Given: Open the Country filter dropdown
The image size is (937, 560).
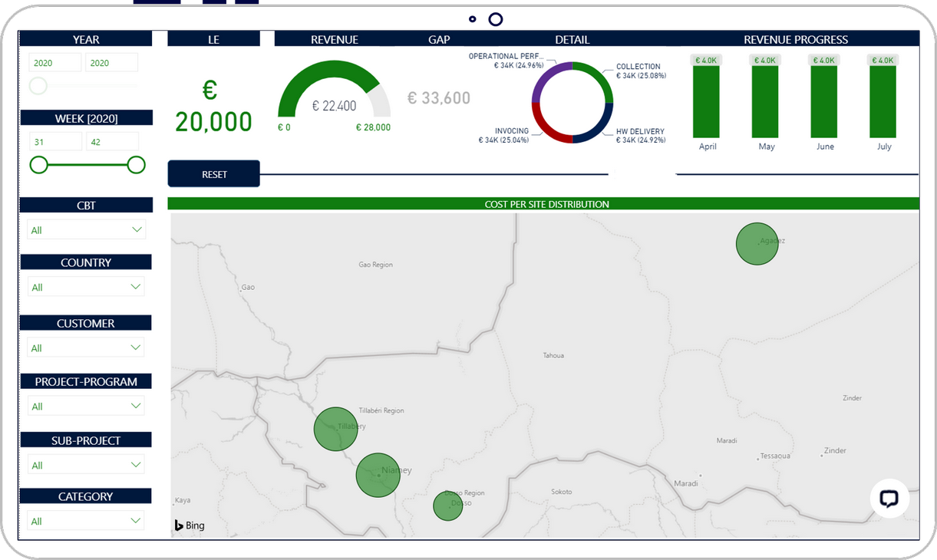Looking at the screenshot, I should click(86, 287).
